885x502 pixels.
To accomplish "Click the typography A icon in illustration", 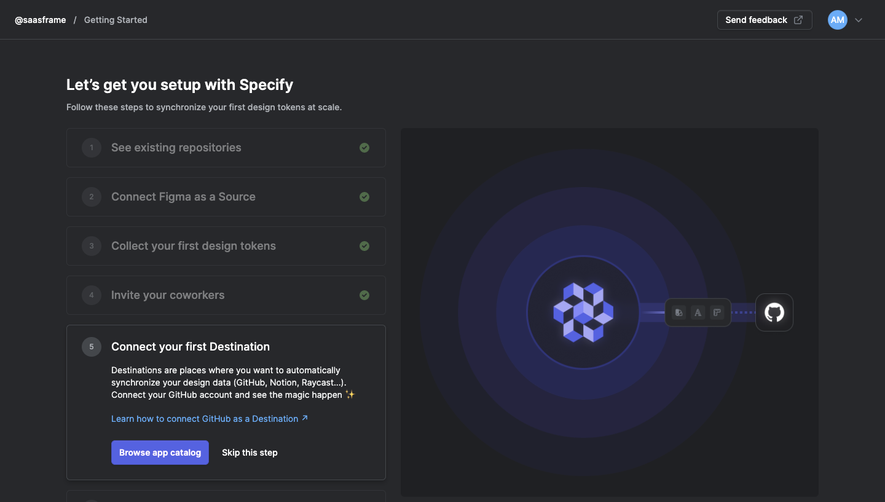I will point(698,312).
